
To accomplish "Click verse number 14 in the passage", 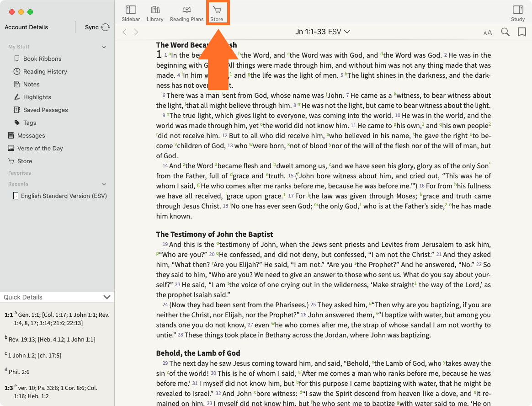I will tap(165, 166).
